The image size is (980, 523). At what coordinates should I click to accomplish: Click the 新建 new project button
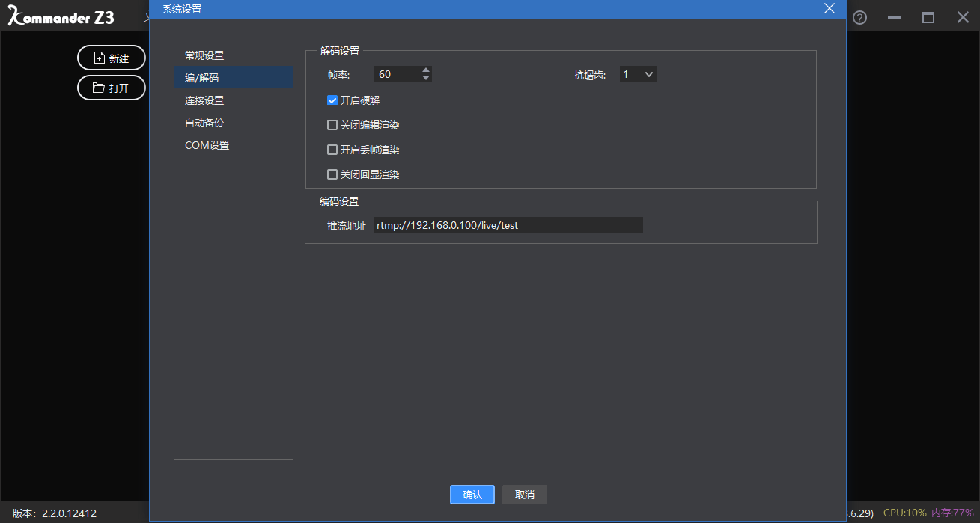click(111, 58)
